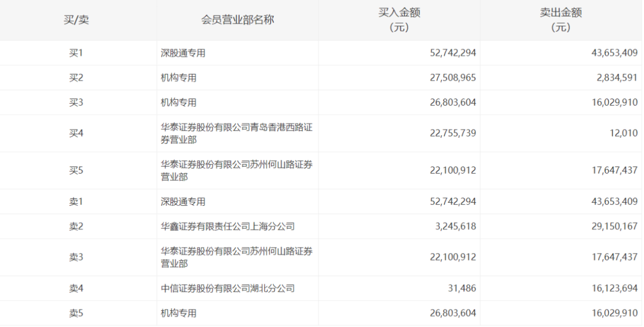Click sell amount 43,653,409 in 买1 row
644x327 pixels.
(615, 53)
